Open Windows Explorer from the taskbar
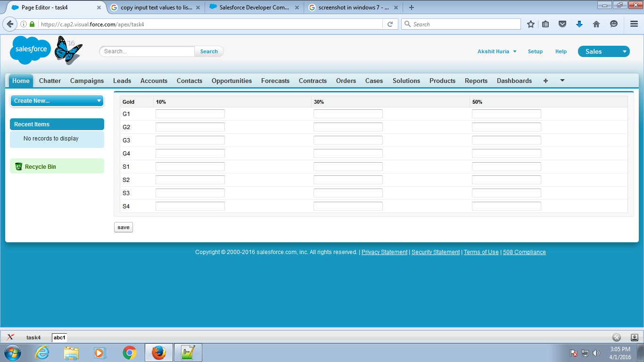 click(72, 353)
